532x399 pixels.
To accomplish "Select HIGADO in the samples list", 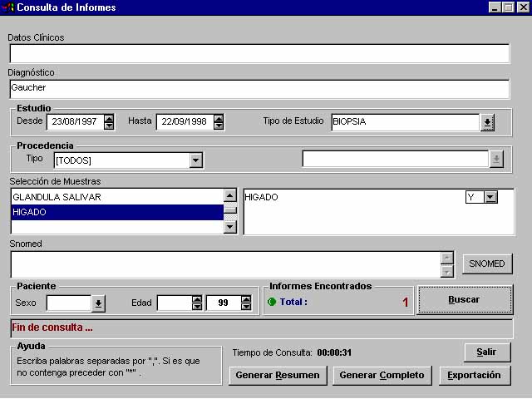I will (116, 212).
